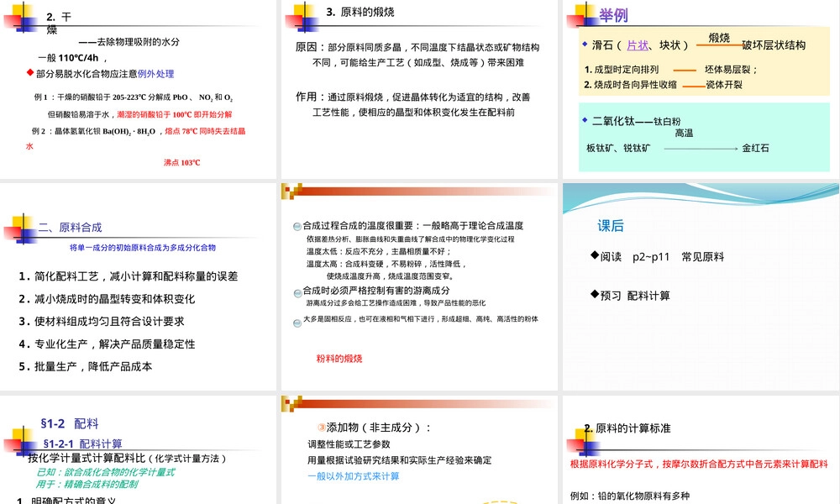840x504 pixels.
Task: Select the '课后' slide thumbnail
Action: point(701,286)
